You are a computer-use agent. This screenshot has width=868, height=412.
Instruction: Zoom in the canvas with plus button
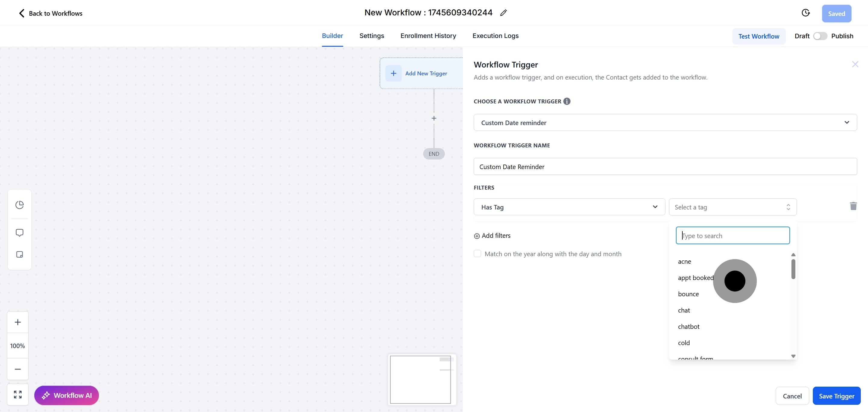(x=18, y=322)
